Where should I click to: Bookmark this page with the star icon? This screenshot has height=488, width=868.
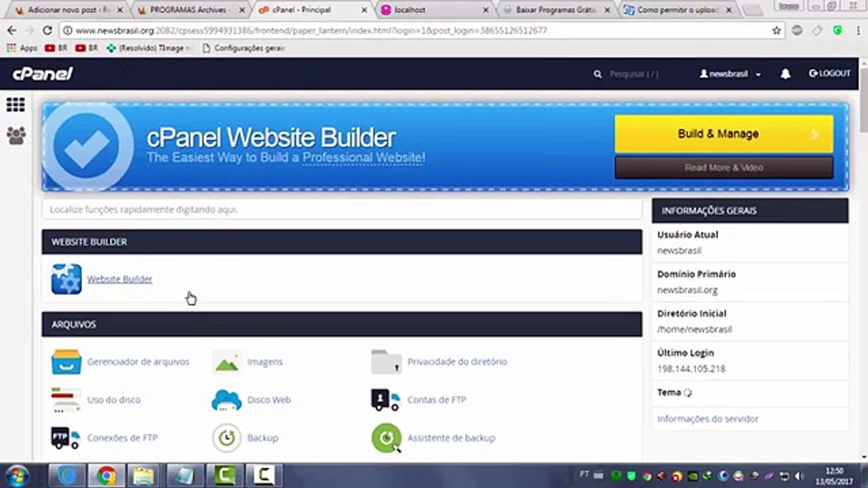[776, 30]
